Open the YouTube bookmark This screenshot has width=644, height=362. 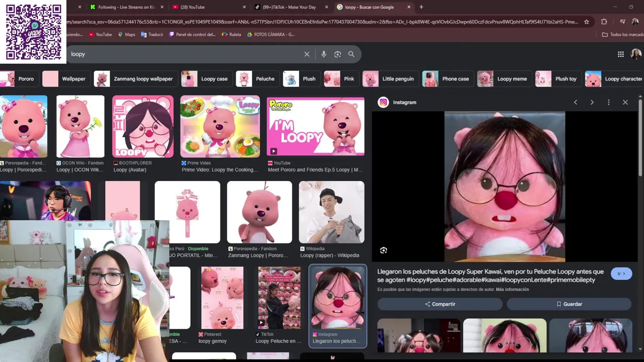click(x=100, y=34)
